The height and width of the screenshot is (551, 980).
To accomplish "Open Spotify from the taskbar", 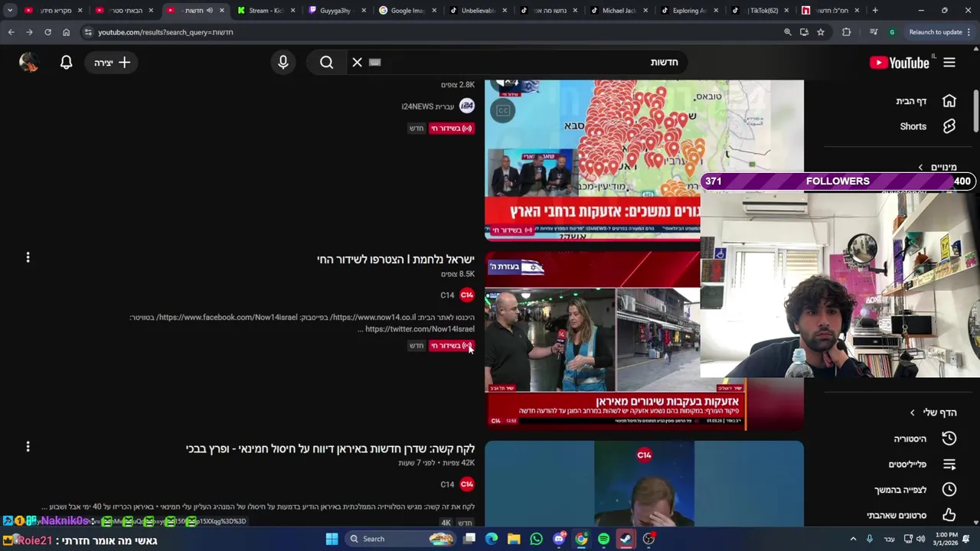I will pos(603,539).
